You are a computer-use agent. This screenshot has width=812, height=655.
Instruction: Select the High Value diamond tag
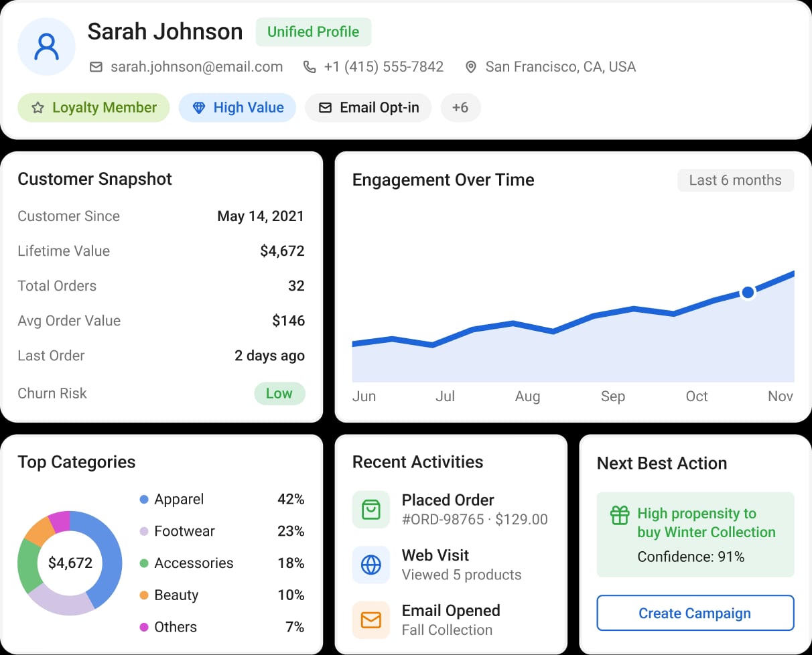(237, 108)
